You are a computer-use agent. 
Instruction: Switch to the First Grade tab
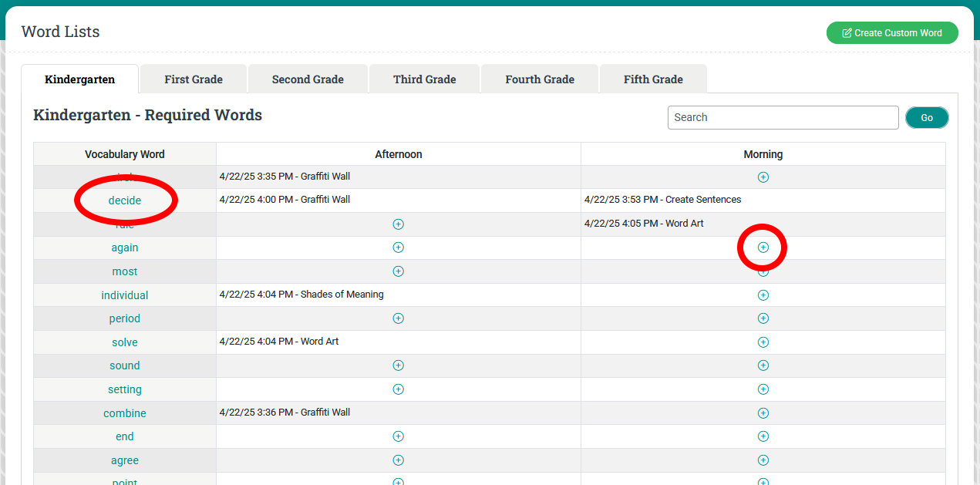[194, 79]
